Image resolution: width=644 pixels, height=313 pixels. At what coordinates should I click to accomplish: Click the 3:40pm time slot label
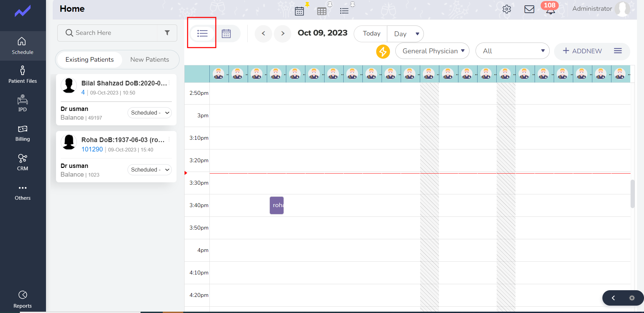pos(199,205)
